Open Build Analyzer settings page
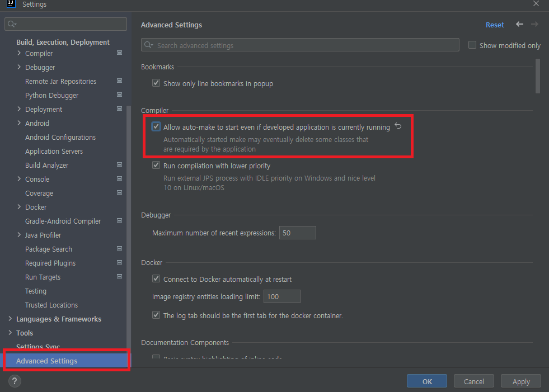This screenshot has width=549, height=392. pyautogui.click(x=46, y=165)
